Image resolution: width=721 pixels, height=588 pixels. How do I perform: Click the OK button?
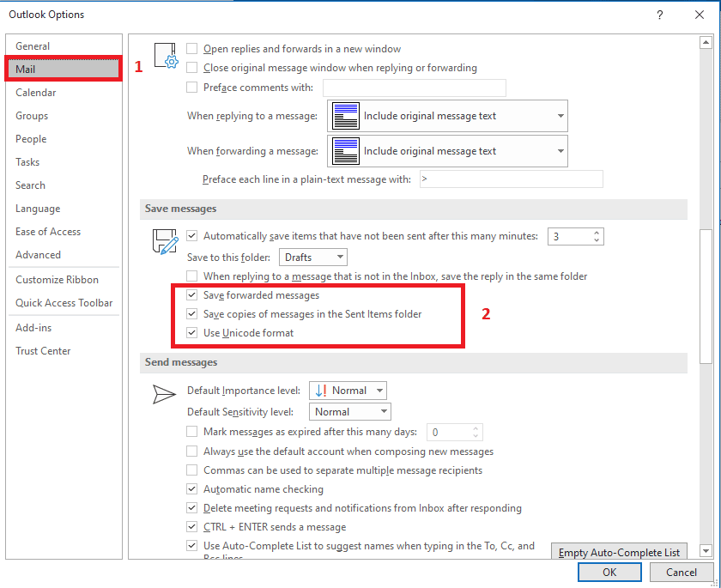(x=609, y=573)
